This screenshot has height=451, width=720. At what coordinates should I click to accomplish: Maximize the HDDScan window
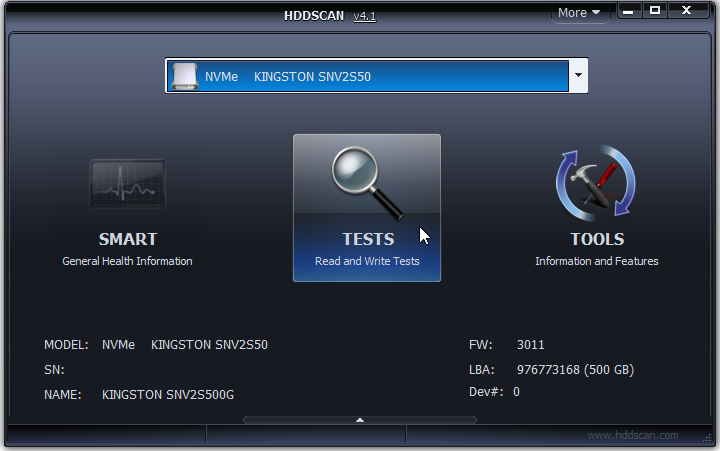pos(655,11)
